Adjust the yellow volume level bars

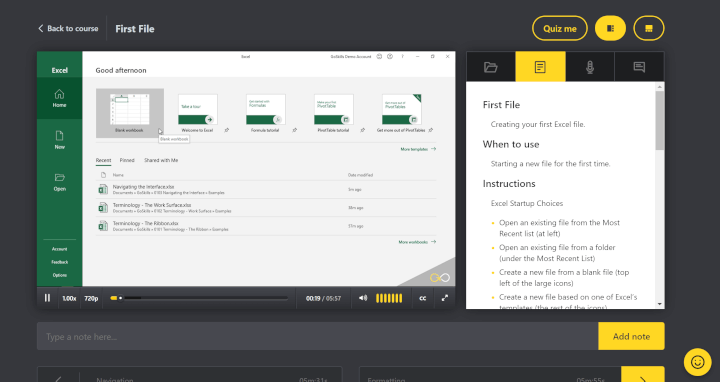point(389,298)
